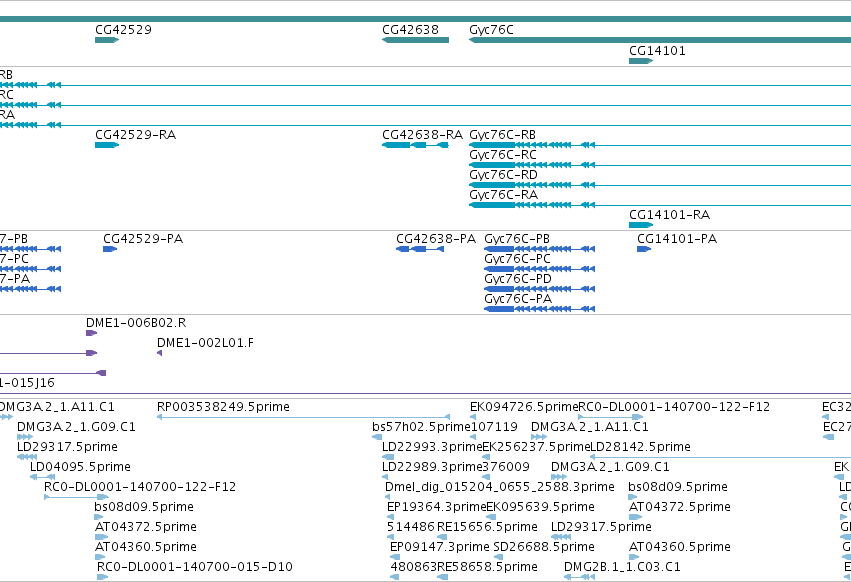Screen dimensions: 851x582
Task: Click the Gyc76C-PC protein label
Action: click(x=517, y=259)
